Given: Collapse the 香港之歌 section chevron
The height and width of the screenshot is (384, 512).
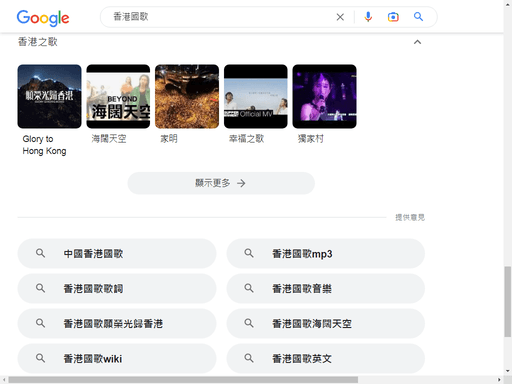Looking at the screenshot, I should click(417, 42).
